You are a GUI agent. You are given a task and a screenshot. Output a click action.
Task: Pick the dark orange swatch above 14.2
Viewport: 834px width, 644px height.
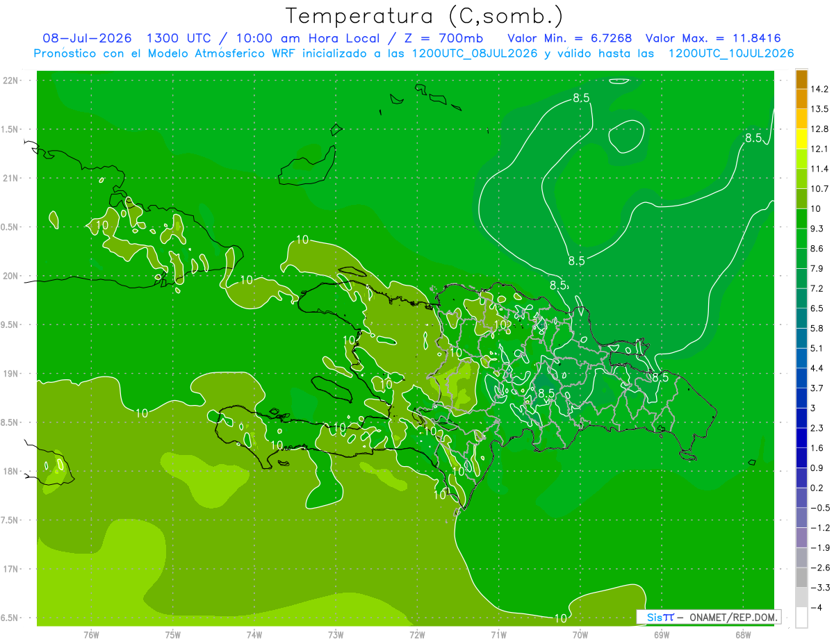[x=801, y=79]
